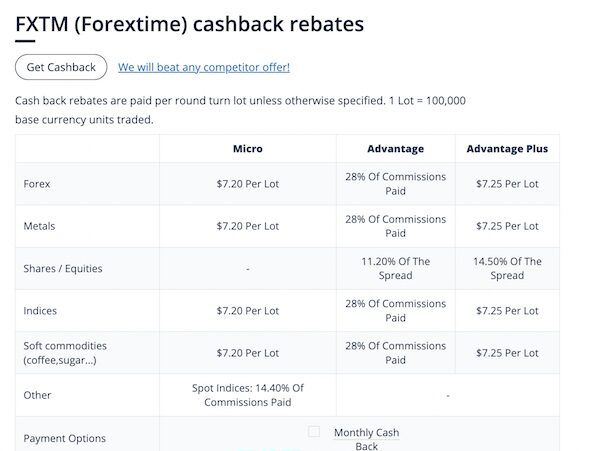Click the Forex row label
Screen dimensions: 600x451
coord(37,184)
